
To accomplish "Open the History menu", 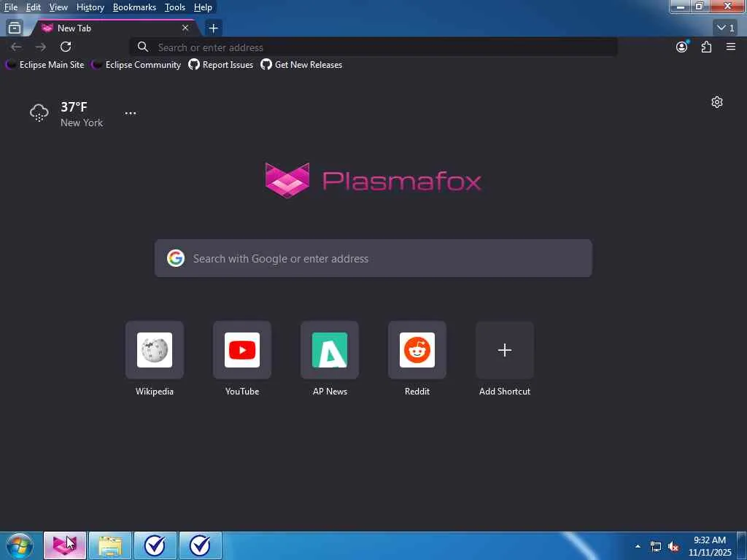I will point(90,7).
